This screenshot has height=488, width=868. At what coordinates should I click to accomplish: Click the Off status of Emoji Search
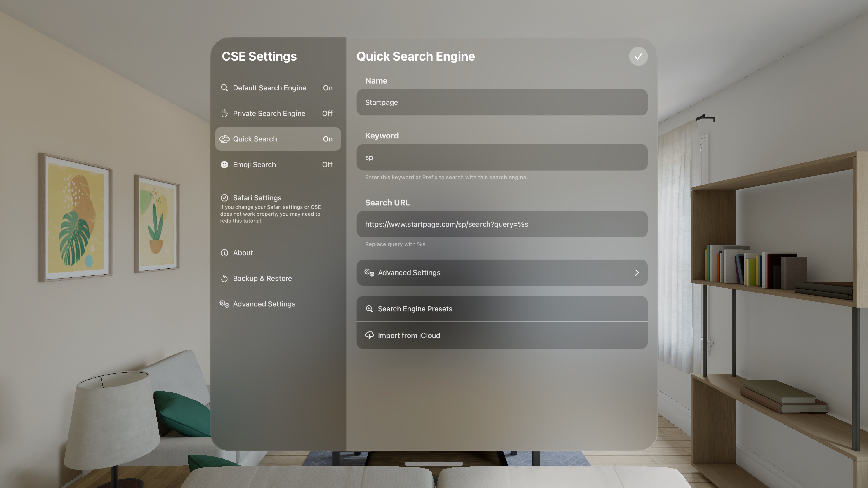click(327, 165)
